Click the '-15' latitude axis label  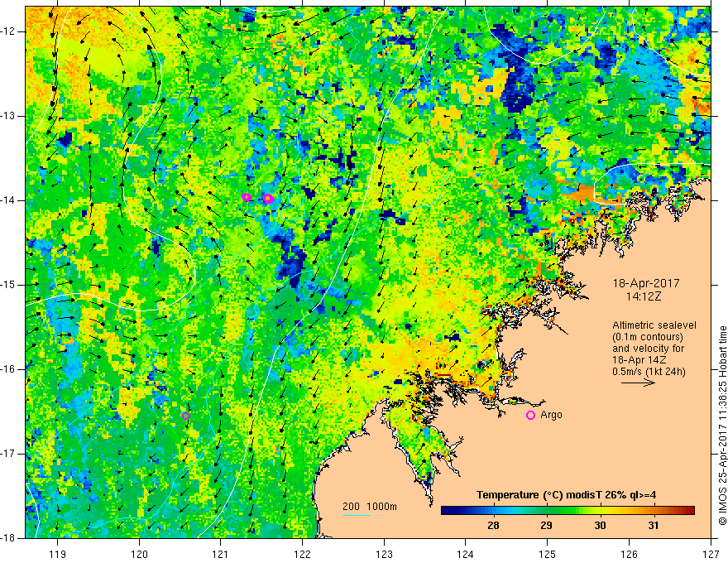pyautogui.click(x=8, y=285)
